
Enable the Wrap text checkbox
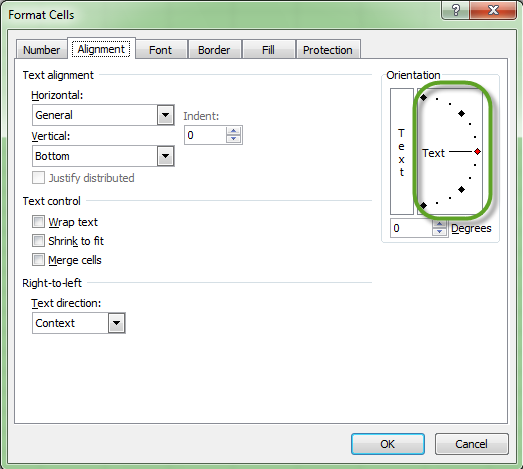pos(38,221)
